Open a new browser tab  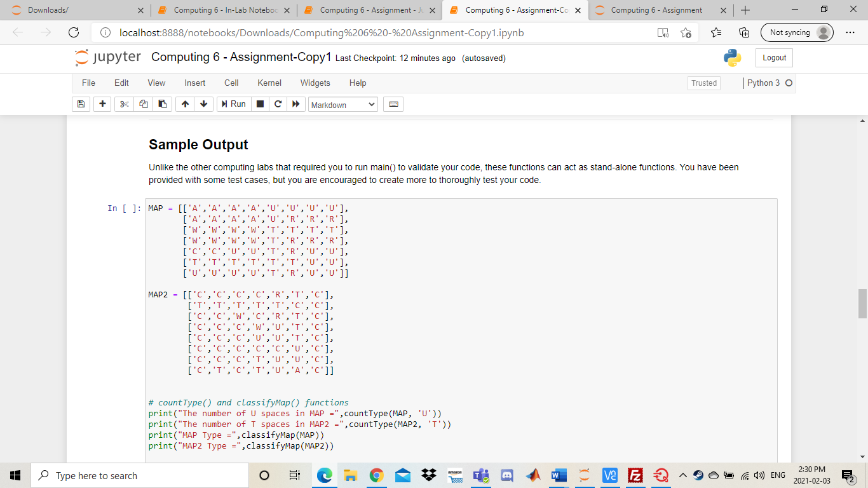[x=745, y=10]
